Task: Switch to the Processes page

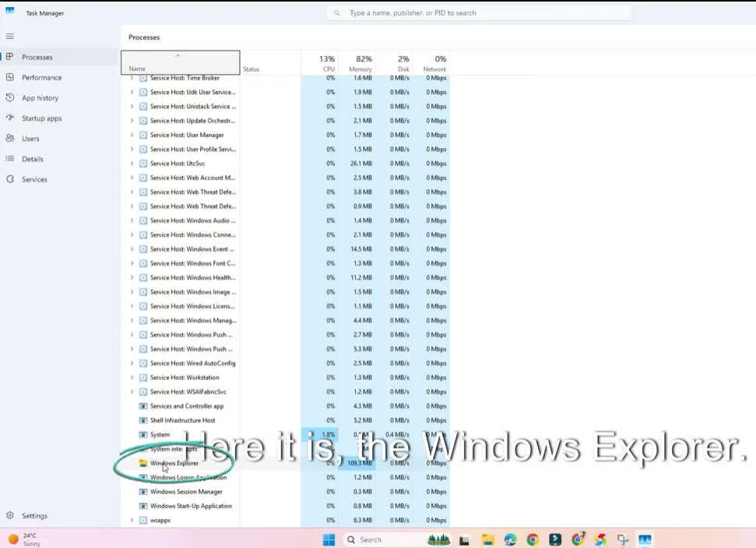Action: pyautogui.click(x=59, y=57)
